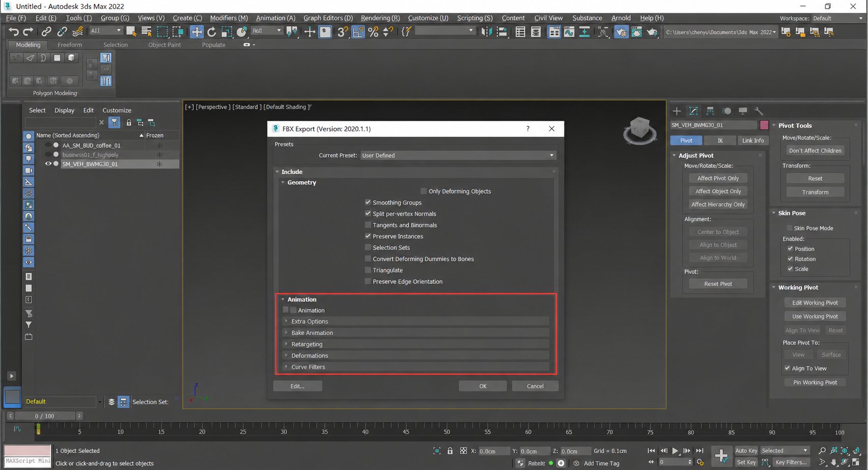
Task: Uncheck Preserve Instances
Action: (368, 236)
